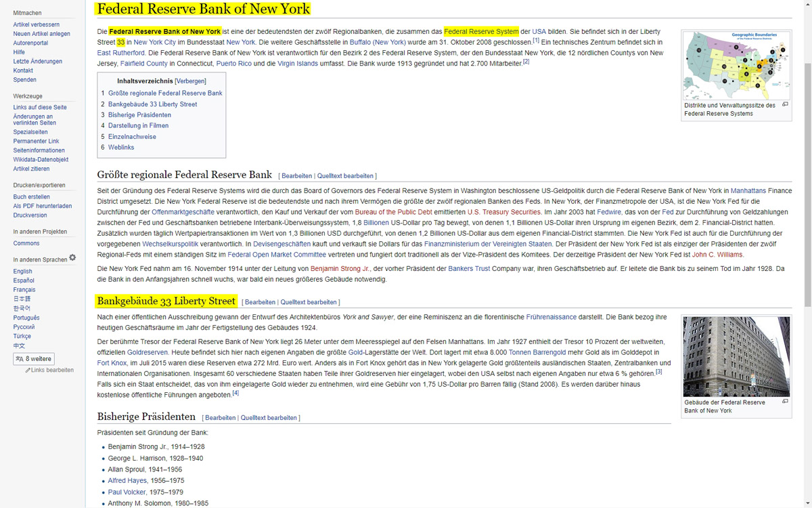812x508 pixels.
Task: Open the Federal Reserve building photo
Action: [736, 356]
